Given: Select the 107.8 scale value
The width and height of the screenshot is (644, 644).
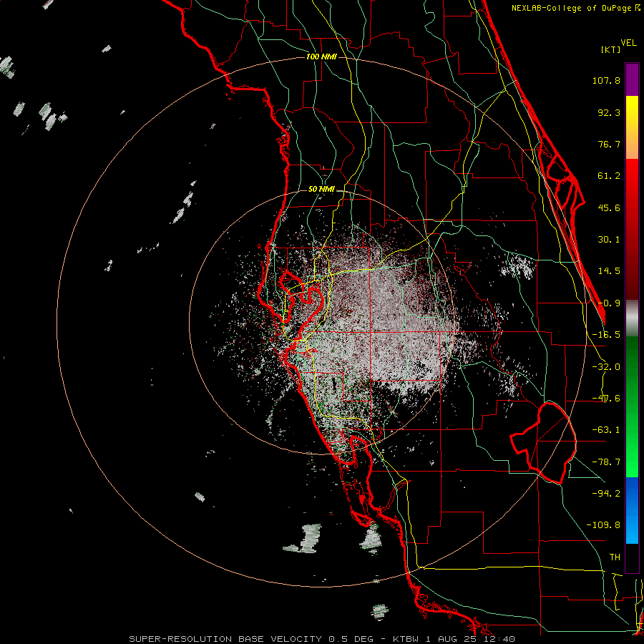Looking at the screenshot, I should (606, 80).
